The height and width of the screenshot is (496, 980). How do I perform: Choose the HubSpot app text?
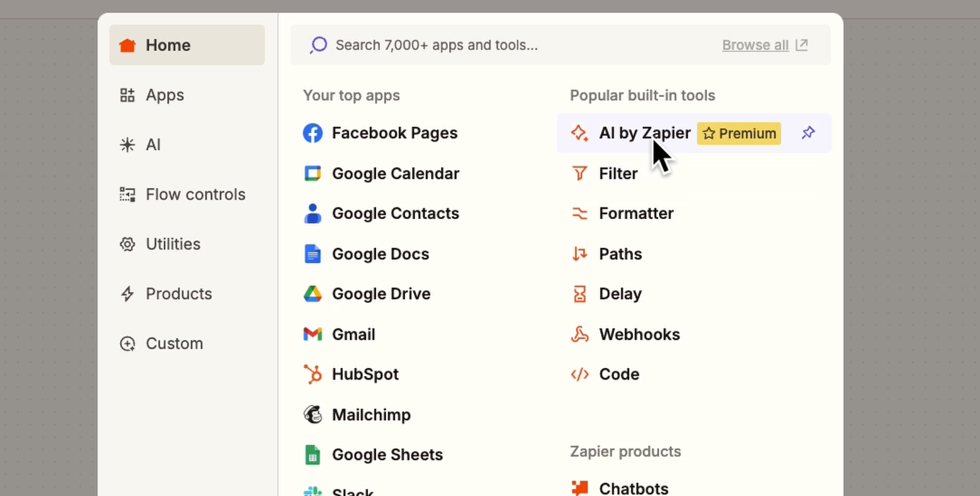coord(365,374)
